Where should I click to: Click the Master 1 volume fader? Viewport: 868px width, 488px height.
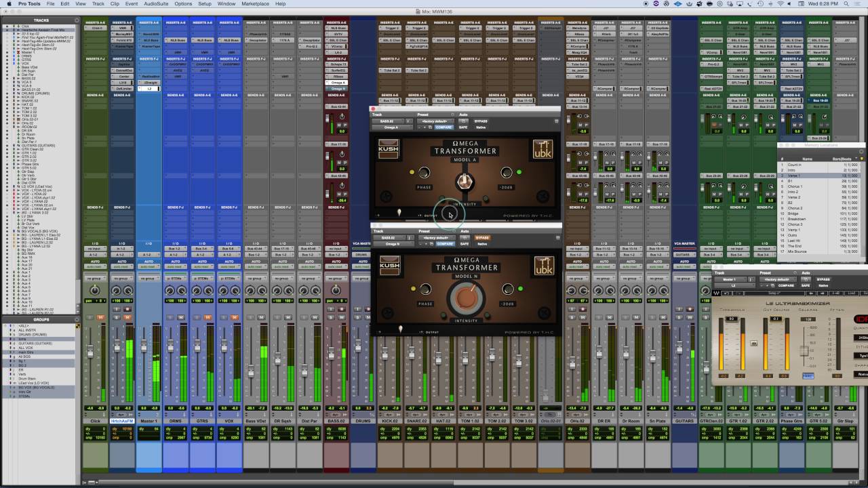point(144,346)
